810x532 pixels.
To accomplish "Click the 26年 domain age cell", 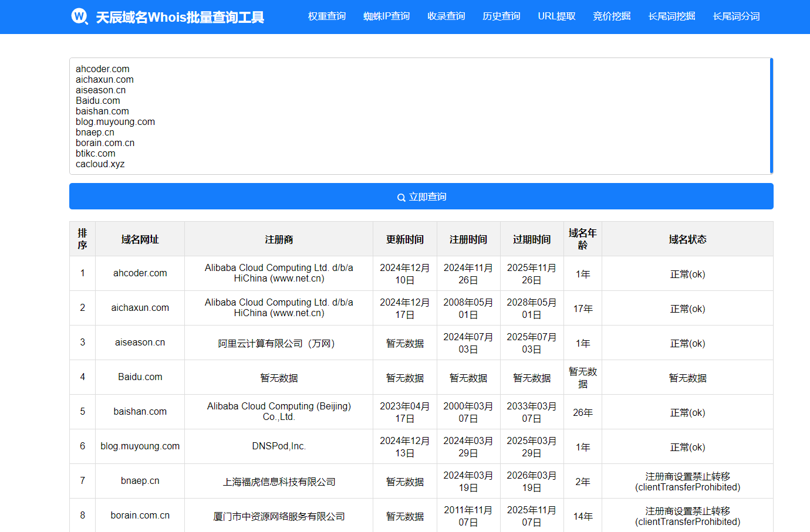I will [x=583, y=412].
